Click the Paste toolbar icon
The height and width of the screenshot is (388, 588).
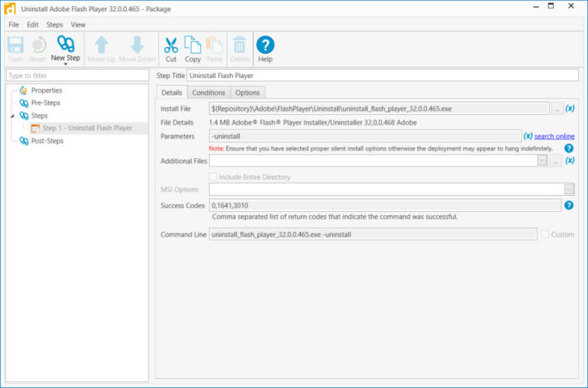[215, 45]
